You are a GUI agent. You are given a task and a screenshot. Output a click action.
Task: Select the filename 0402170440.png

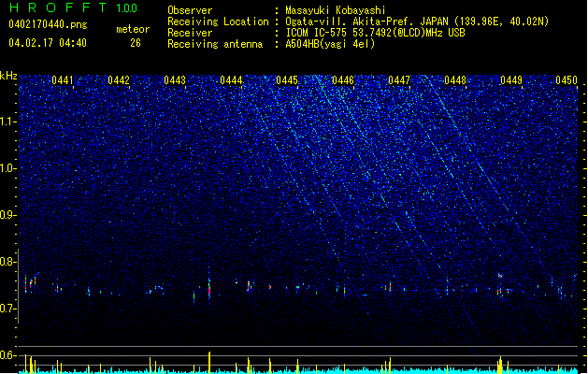coord(48,24)
